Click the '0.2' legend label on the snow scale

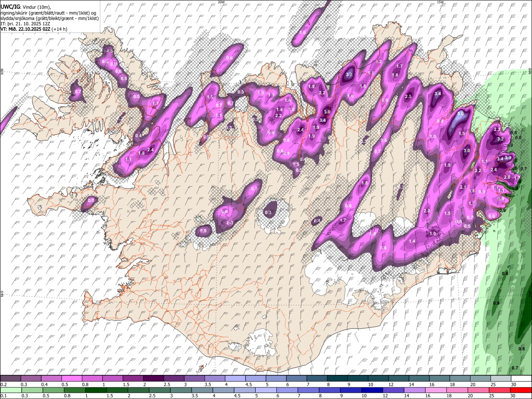(x=3, y=384)
